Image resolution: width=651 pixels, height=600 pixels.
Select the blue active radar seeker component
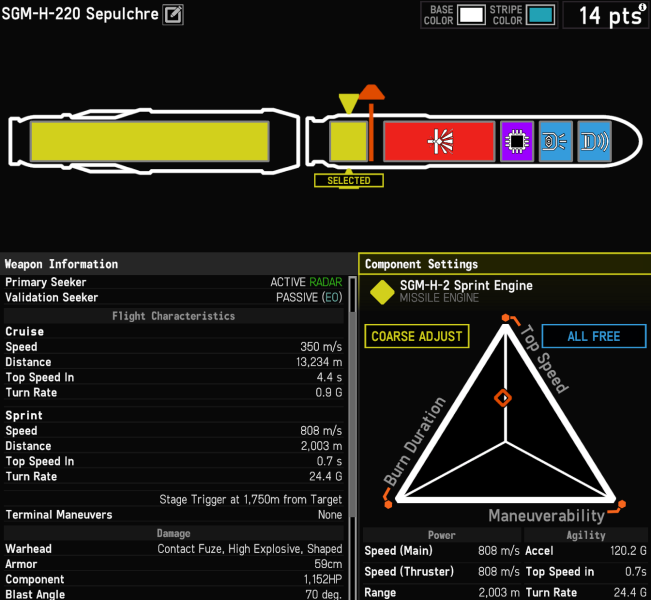[x=595, y=141]
